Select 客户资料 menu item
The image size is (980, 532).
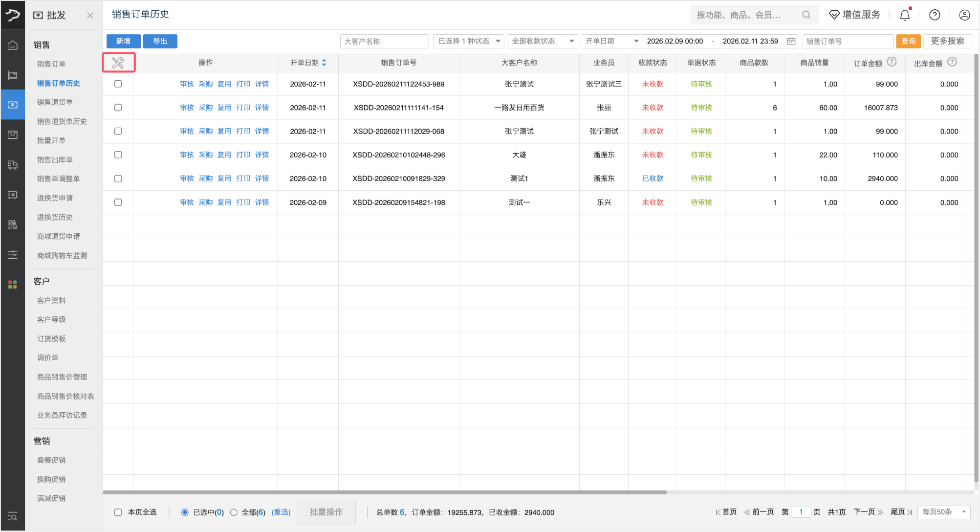click(51, 300)
